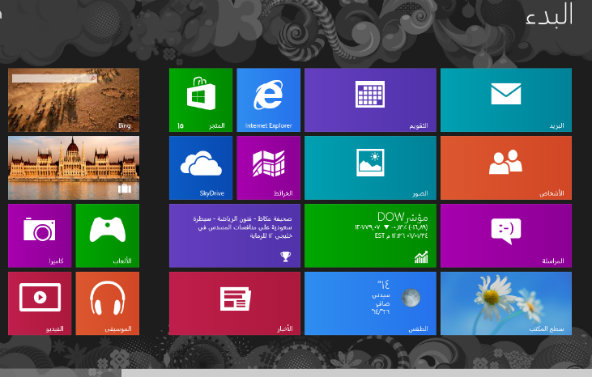Open the Mail envelope tile
The image size is (592, 377).
(506, 100)
